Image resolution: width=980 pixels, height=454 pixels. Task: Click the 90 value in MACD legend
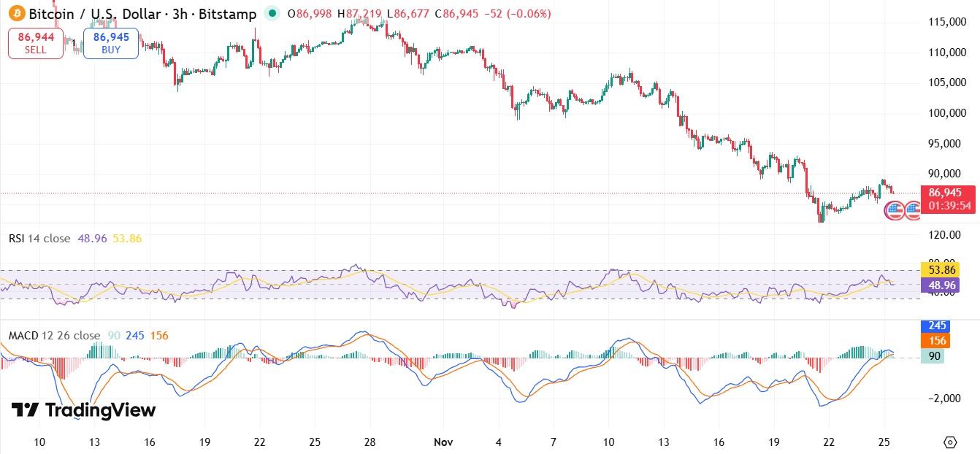(113, 336)
